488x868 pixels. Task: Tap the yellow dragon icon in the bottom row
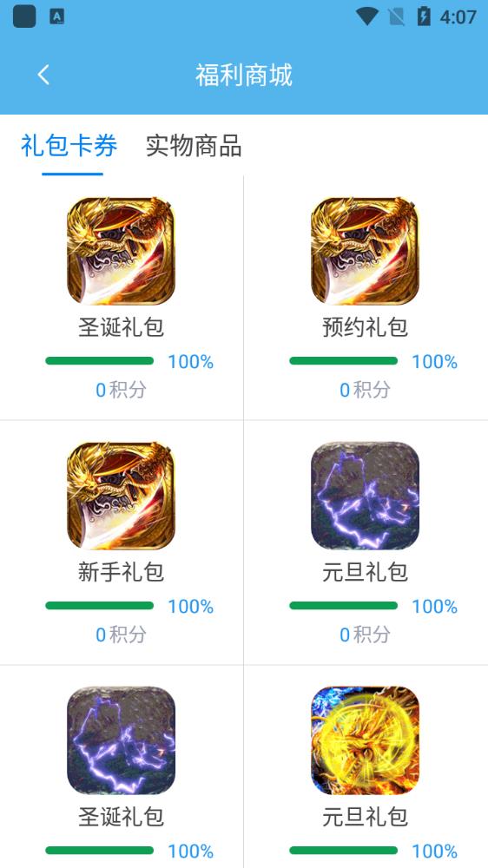pos(365,740)
